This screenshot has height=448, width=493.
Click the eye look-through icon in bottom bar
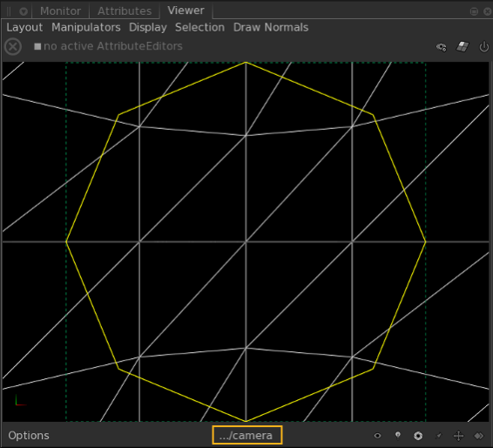pyautogui.click(x=377, y=436)
